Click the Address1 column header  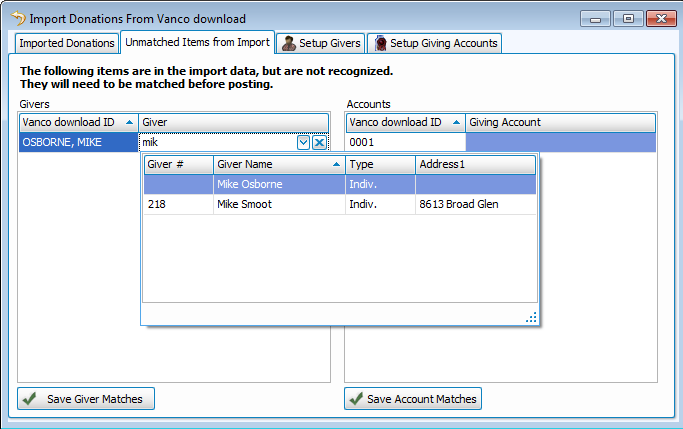475,164
